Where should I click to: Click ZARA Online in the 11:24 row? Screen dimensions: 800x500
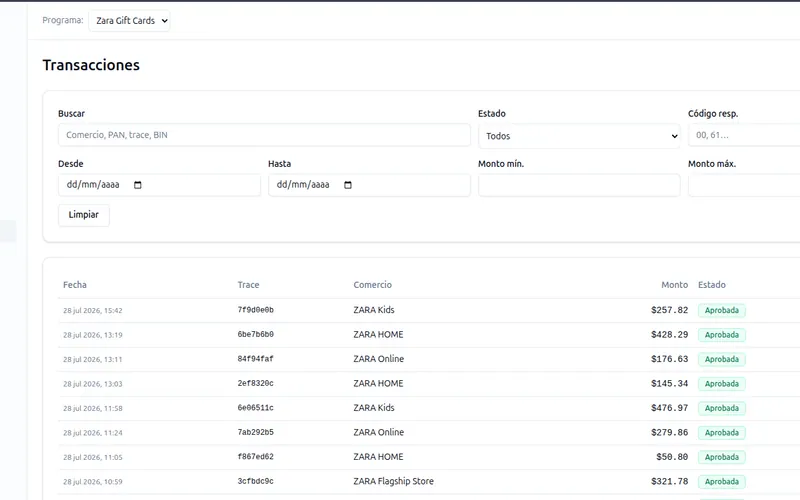pyautogui.click(x=379, y=432)
